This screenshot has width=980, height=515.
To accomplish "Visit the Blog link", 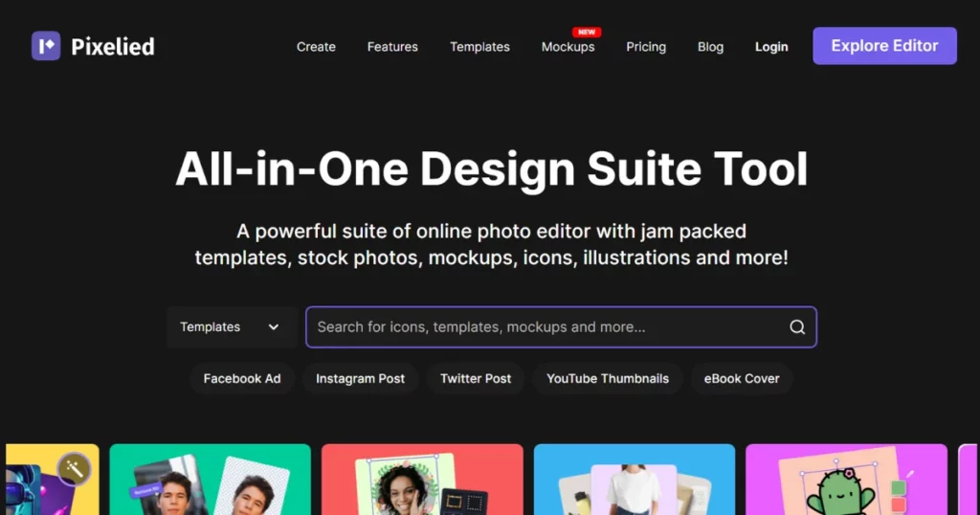I will point(711,47).
